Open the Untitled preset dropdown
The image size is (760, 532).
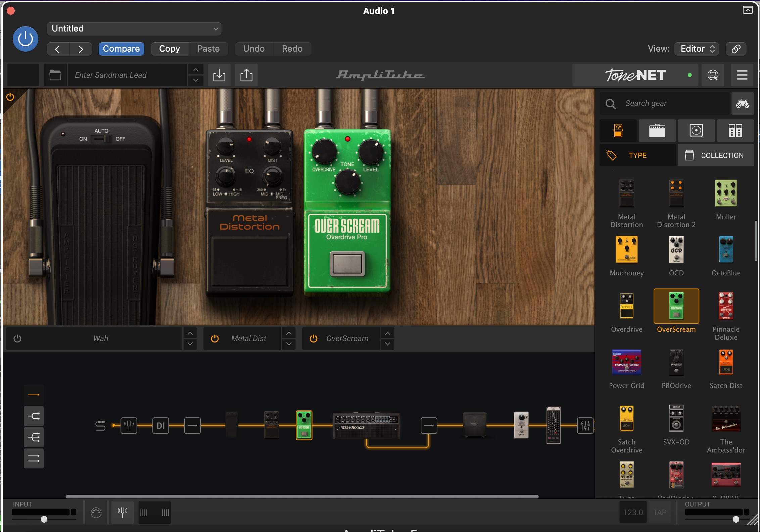click(134, 29)
